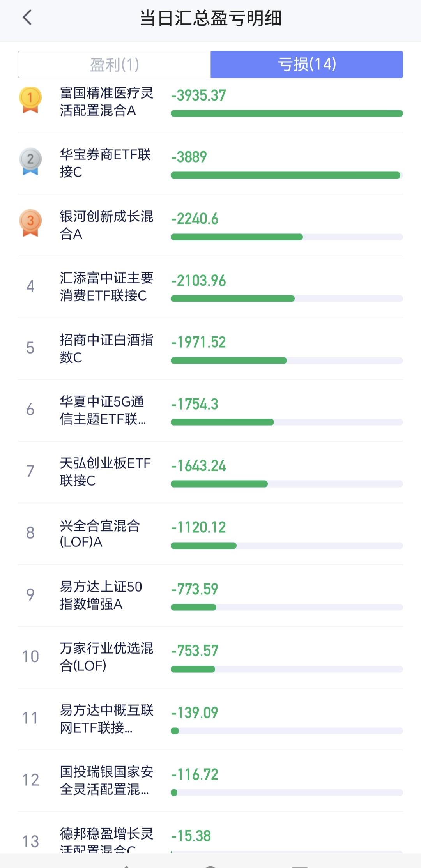Tap the -753.57 loss value
The image size is (421, 868).
coord(195,651)
